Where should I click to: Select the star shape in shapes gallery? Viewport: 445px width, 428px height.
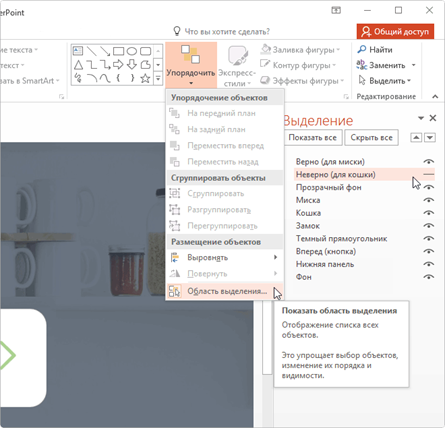tap(145, 79)
